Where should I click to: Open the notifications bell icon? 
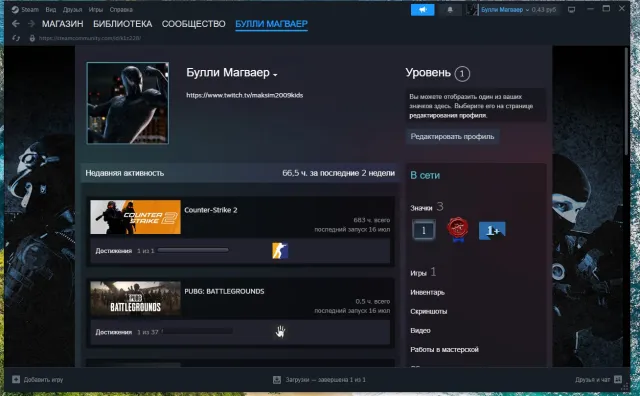pos(450,9)
